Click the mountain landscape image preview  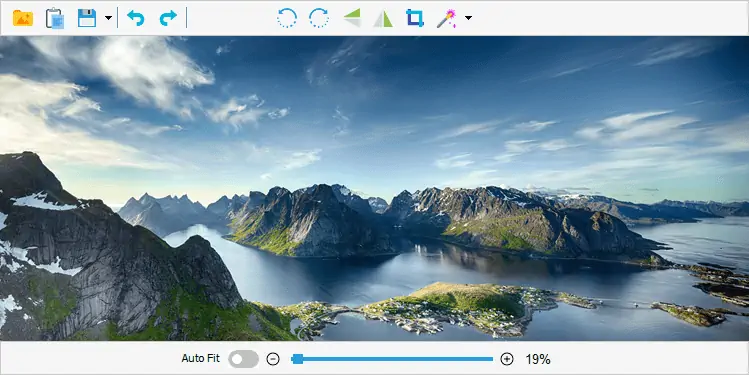point(374,188)
